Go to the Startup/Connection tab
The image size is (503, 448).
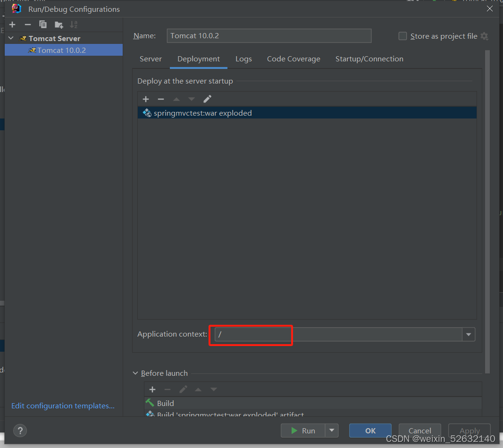[x=369, y=59]
